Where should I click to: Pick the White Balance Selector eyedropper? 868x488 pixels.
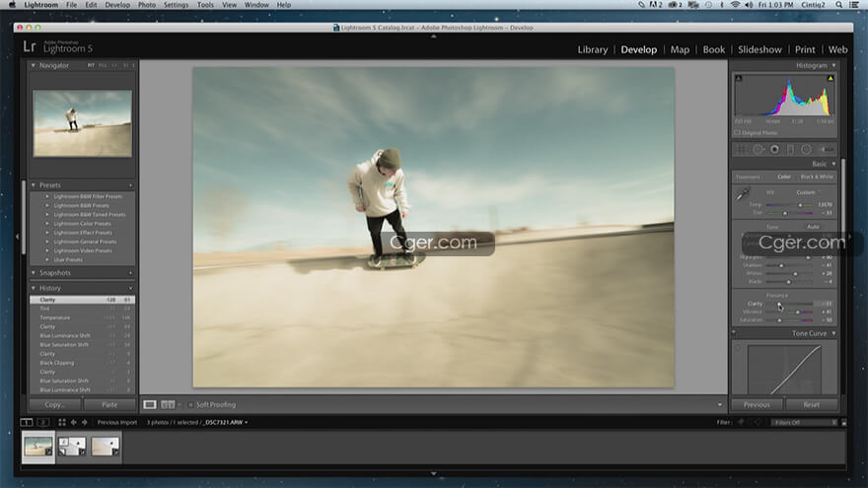point(743,195)
